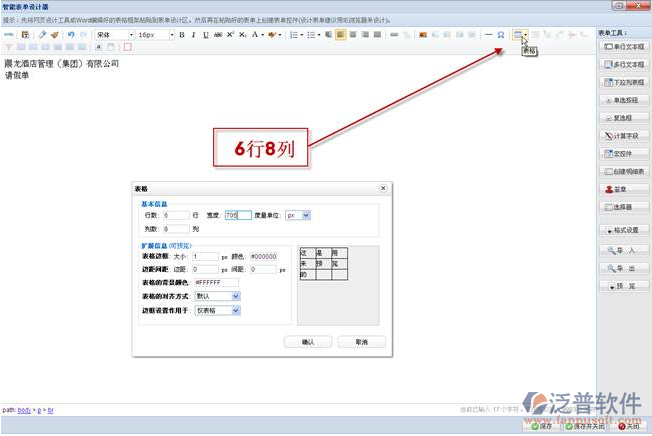652x436 pixels.
Task: Click the eraser clear-format icon
Action: click(42, 35)
